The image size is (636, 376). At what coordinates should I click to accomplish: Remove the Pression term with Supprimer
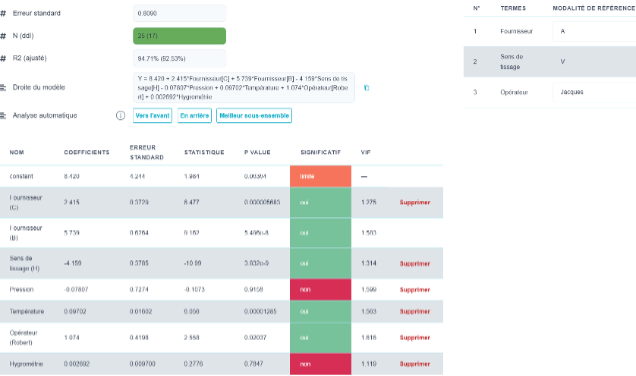(415, 290)
